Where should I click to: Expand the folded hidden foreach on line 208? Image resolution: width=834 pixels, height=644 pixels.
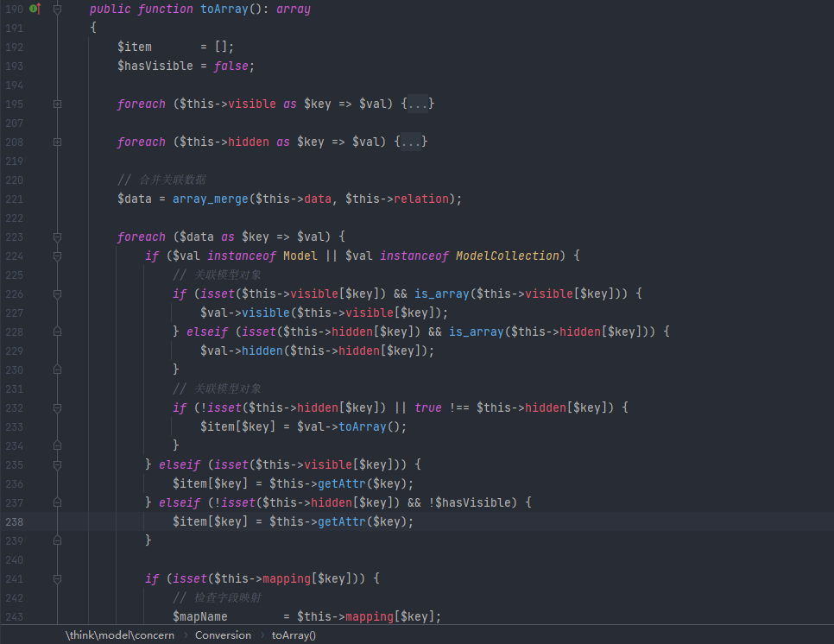(57, 142)
